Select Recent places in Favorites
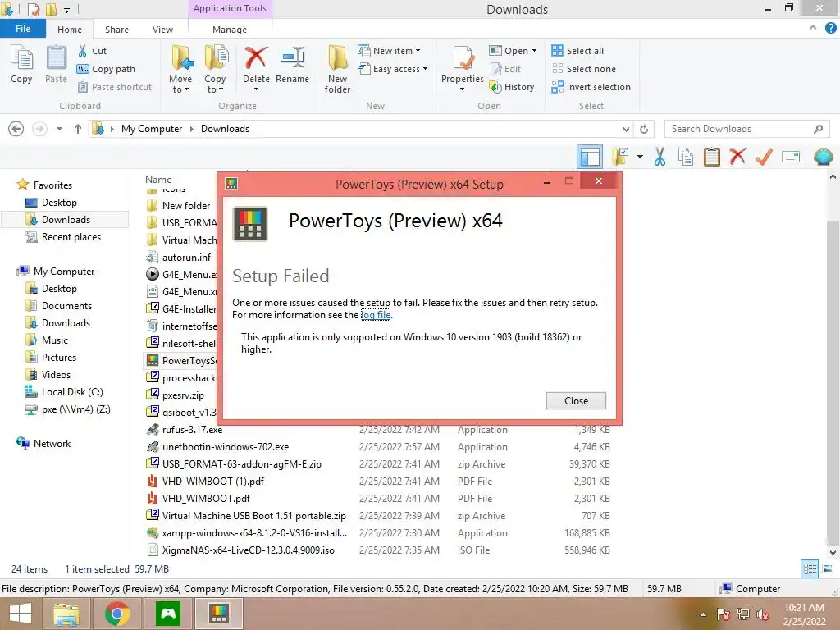 71,237
